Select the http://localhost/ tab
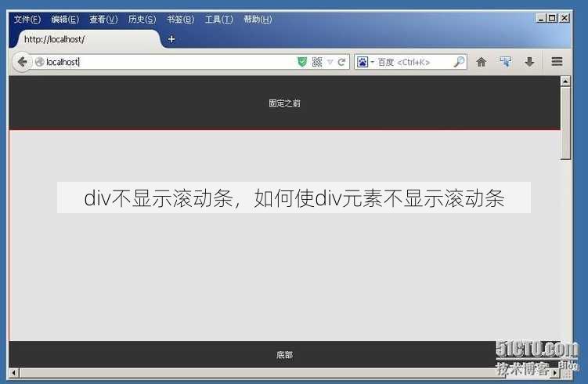This screenshot has width=588, height=384. pyautogui.click(x=88, y=39)
